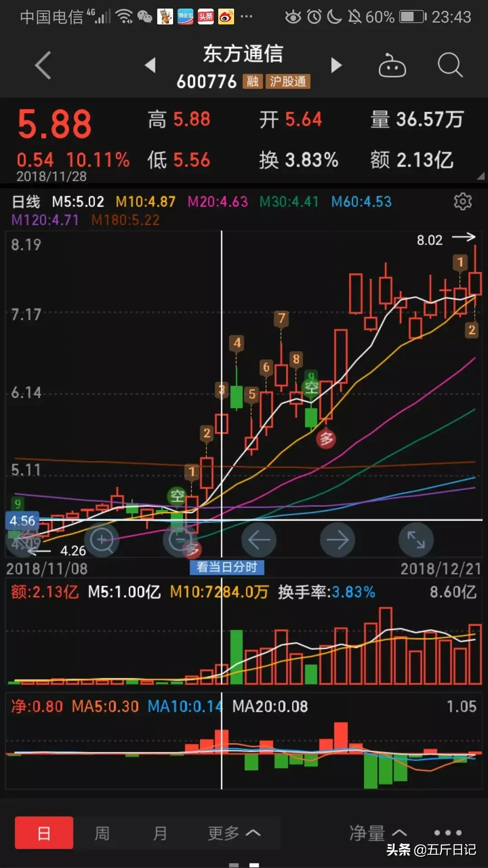Tap the M180:5.22 moving average label
Viewport: 488px width, 868px height.
click(x=126, y=220)
